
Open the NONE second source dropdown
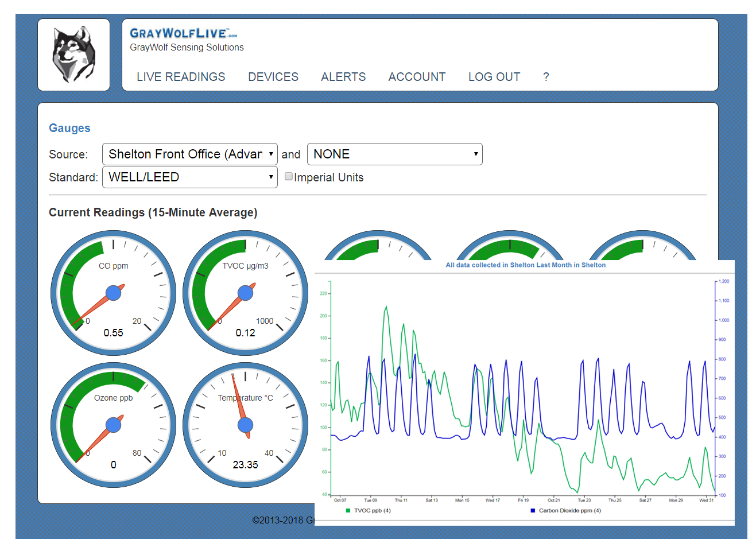[x=395, y=154]
